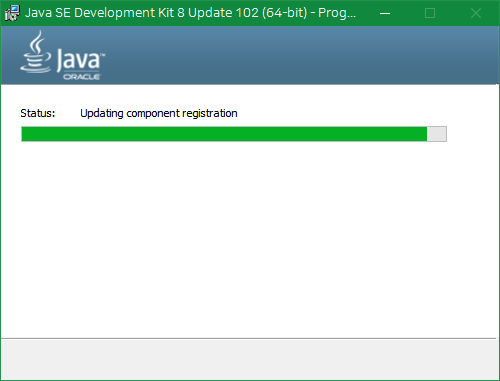Screen dimensions: 500x381
Task: Minimize the Java installer window
Action: 385,13
